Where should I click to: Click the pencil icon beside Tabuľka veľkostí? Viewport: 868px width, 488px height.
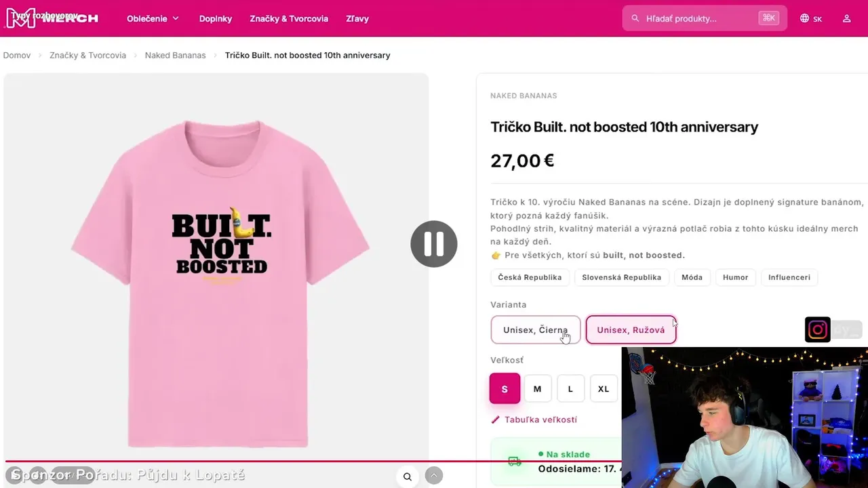(x=496, y=420)
